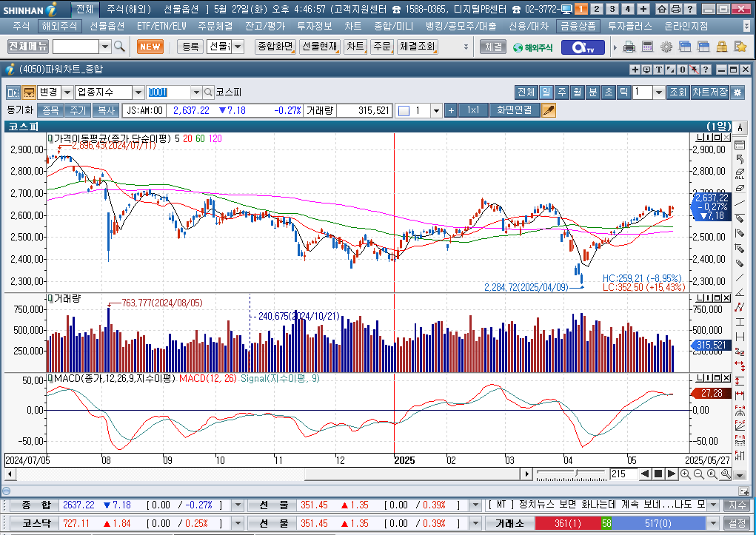Viewport: 756px width, 535px height.
Task: Open the home icon in title bar
Action: (x=663, y=9)
